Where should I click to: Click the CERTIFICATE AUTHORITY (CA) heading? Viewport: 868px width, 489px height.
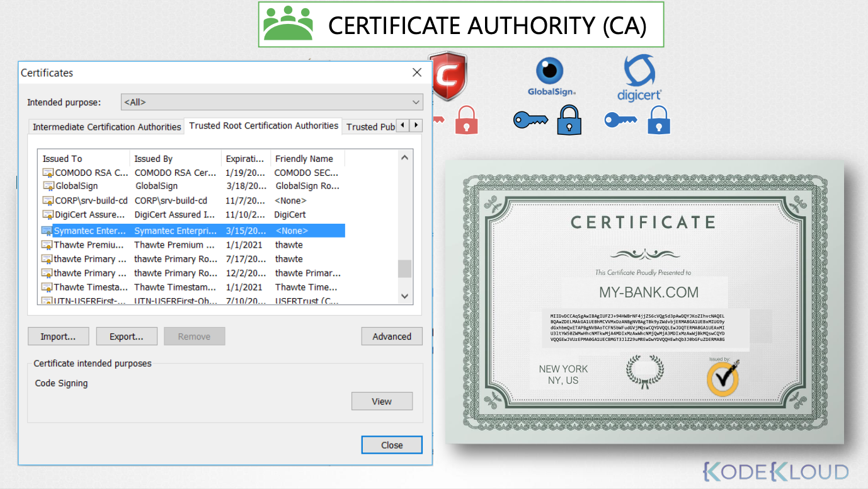(488, 25)
